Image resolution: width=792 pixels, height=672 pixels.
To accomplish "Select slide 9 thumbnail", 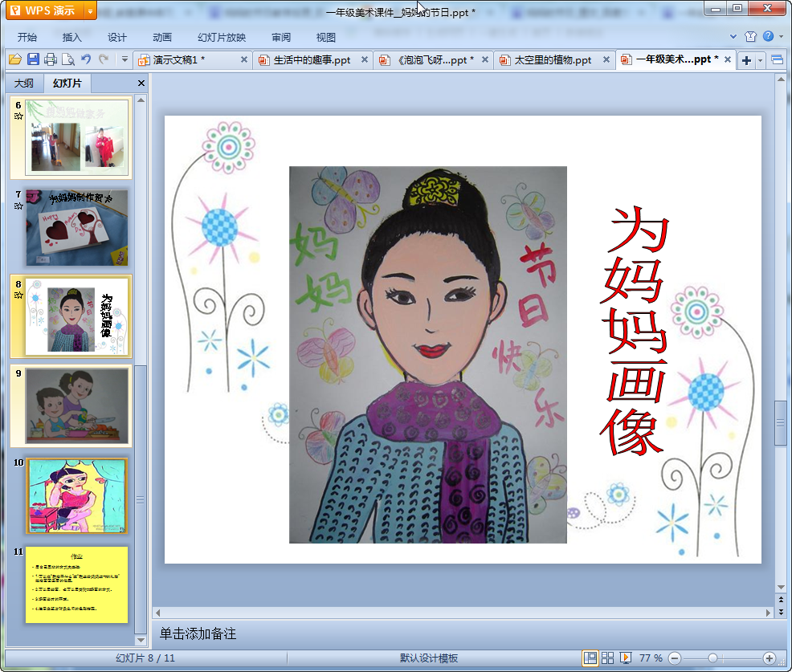I will point(77,406).
